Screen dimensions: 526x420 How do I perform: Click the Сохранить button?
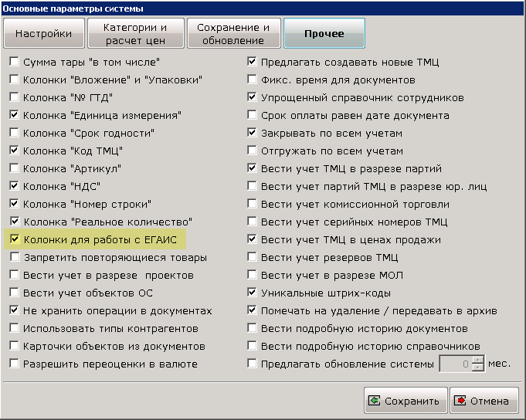406,401
